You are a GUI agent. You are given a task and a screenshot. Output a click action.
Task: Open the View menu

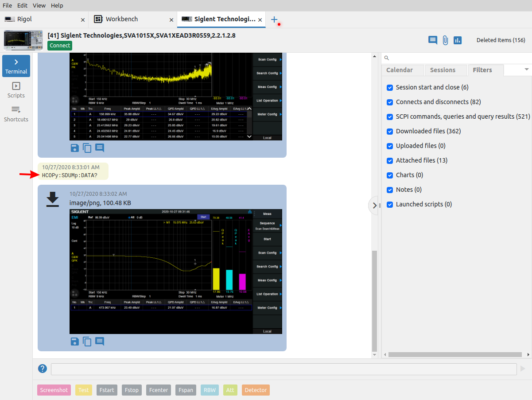pyautogui.click(x=39, y=6)
